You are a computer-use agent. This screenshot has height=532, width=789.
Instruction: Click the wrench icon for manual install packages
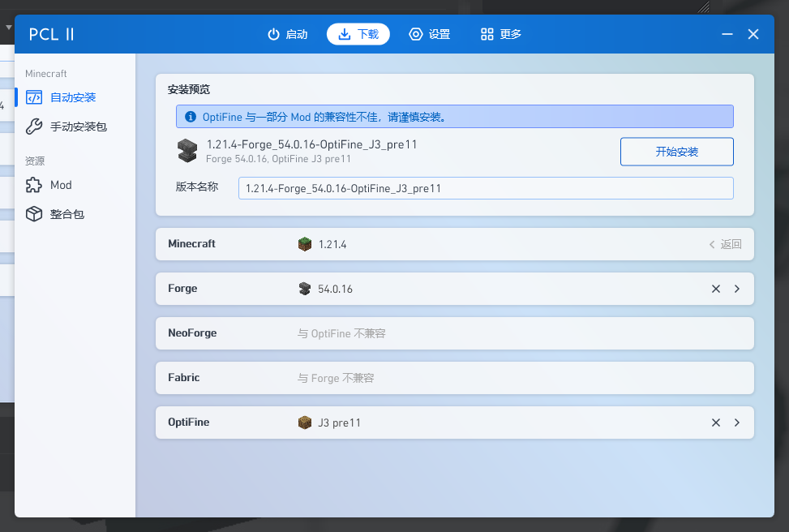click(x=33, y=127)
